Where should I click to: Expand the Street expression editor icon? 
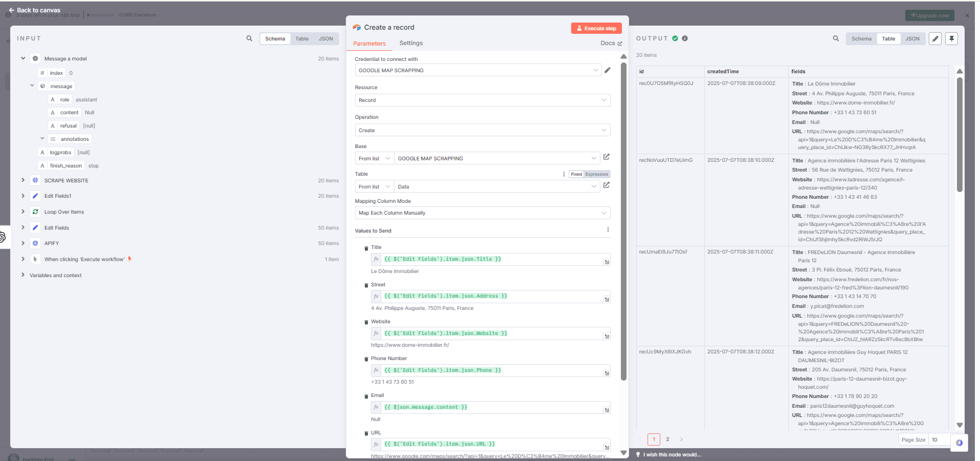(607, 300)
